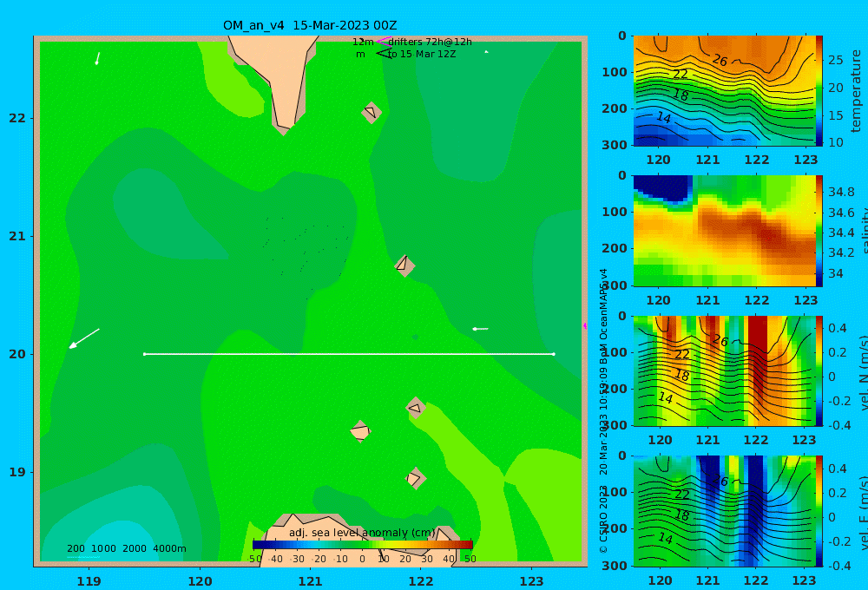Click the "temperature" colorbar axis label

pos(856,91)
